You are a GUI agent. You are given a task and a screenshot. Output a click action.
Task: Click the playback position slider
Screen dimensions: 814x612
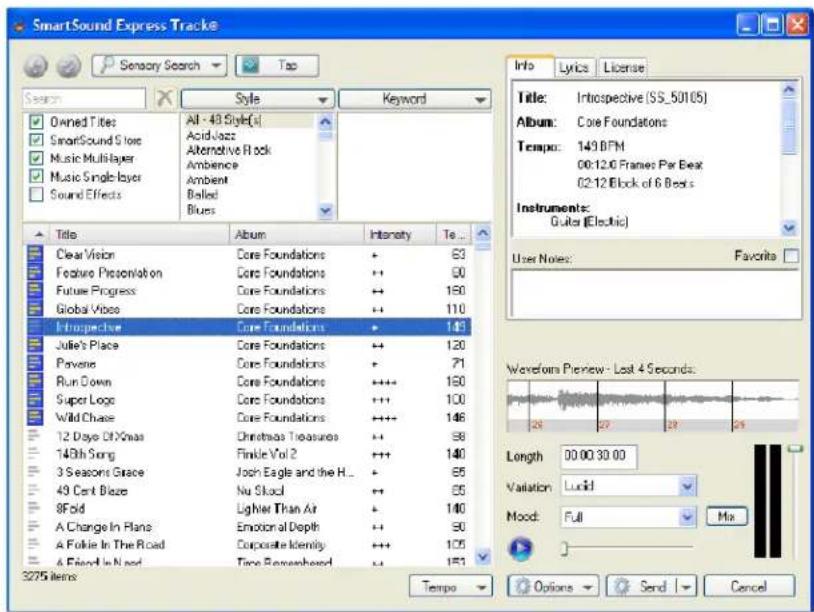(x=627, y=548)
